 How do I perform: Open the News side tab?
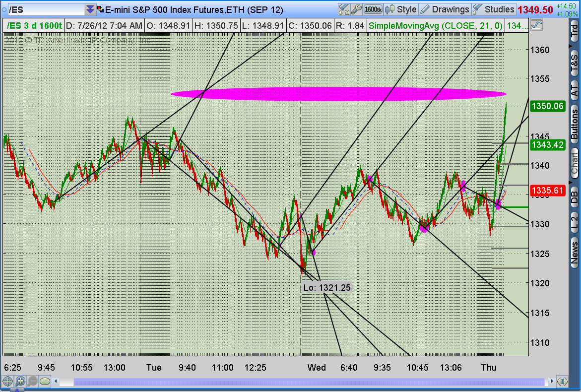574,252
